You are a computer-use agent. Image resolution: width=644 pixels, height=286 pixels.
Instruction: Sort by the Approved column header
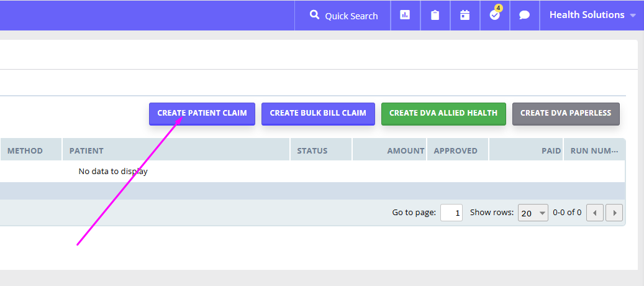458,151
